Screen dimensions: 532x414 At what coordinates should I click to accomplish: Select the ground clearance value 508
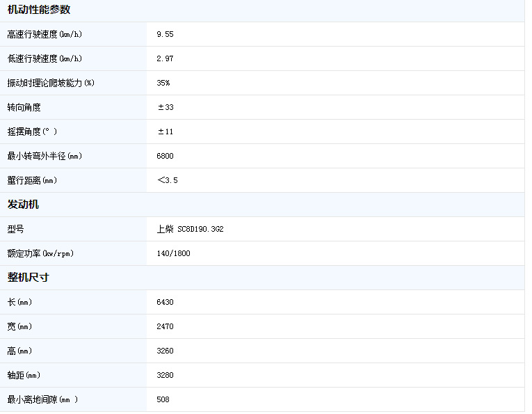pyautogui.click(x=163, y=399)
